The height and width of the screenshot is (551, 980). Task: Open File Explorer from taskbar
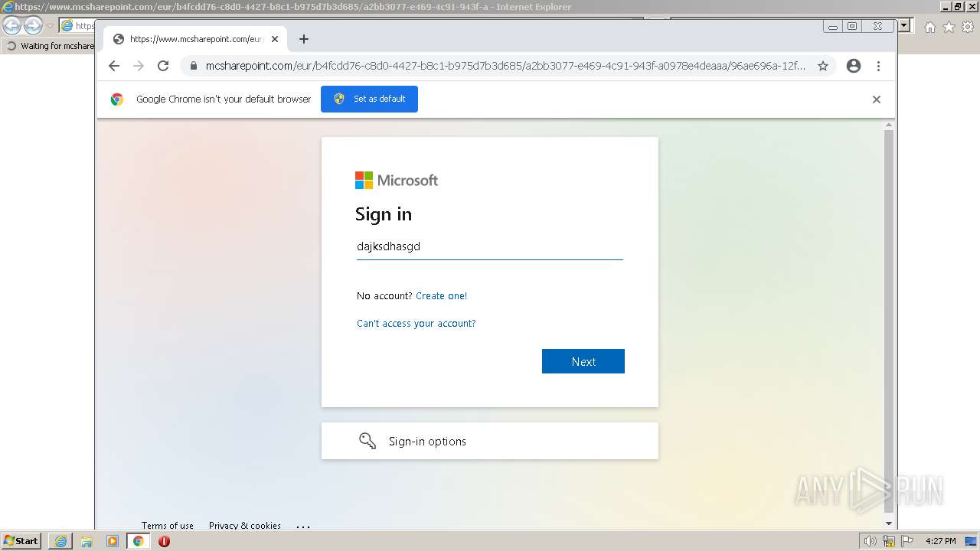87,541
